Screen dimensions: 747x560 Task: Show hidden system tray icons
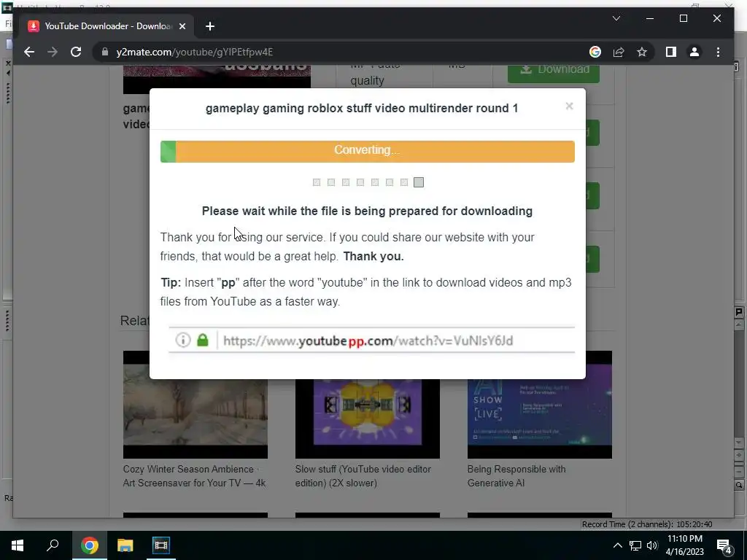617,545
